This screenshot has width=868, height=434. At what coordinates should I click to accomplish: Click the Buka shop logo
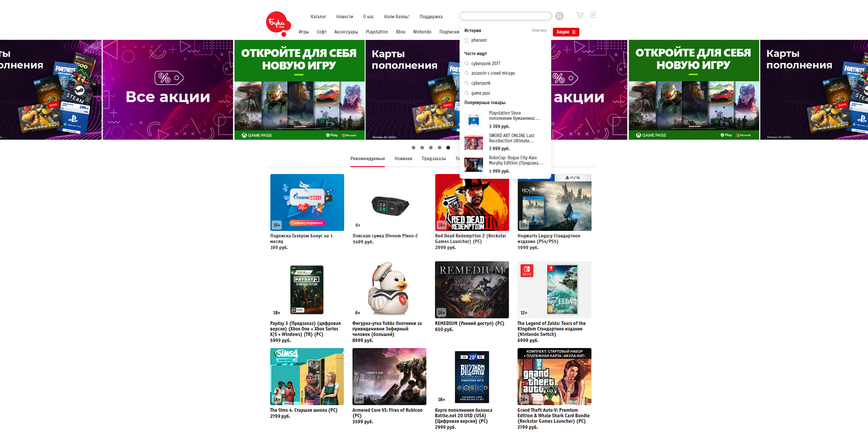(278, 23)
